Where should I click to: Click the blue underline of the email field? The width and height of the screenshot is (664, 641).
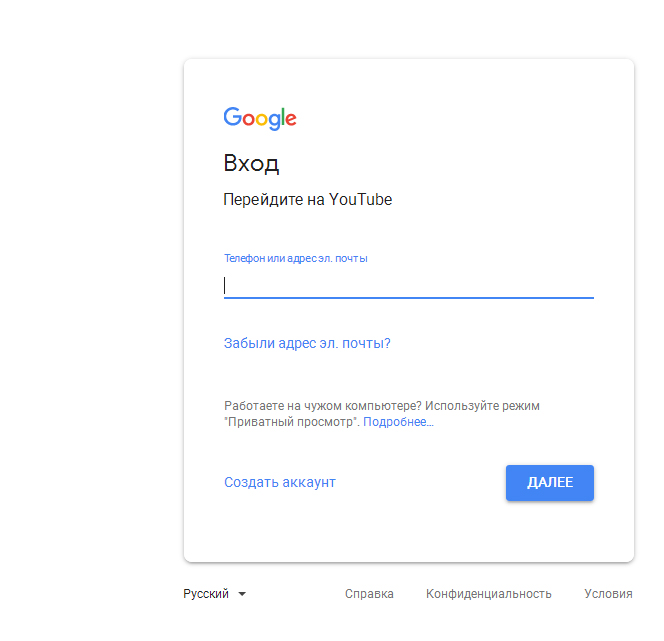pos(409,298)
